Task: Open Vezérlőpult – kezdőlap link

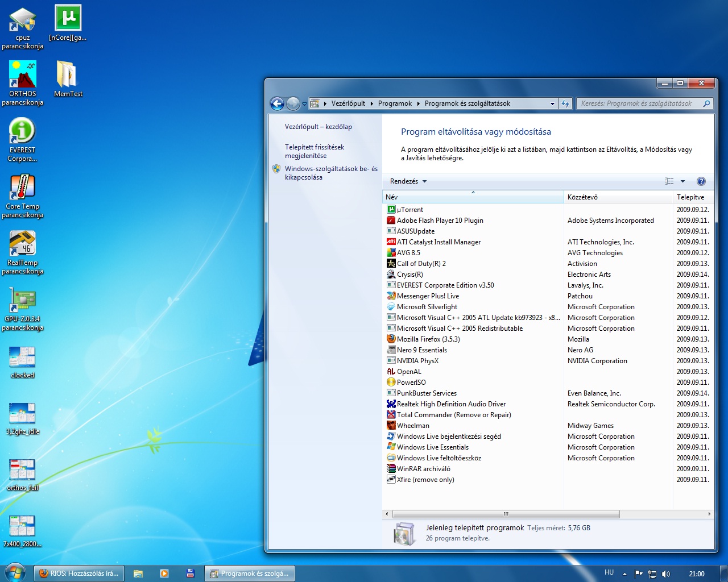Action: click(318, 127)
